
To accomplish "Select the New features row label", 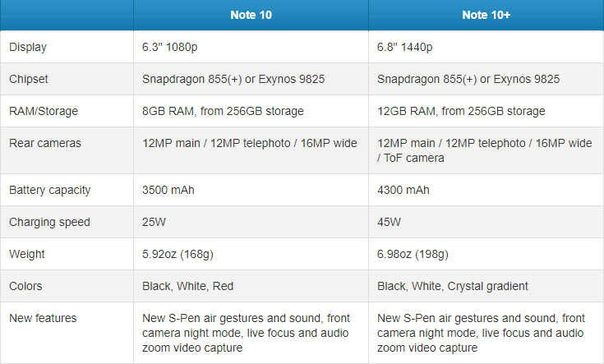I will [41, 318].
